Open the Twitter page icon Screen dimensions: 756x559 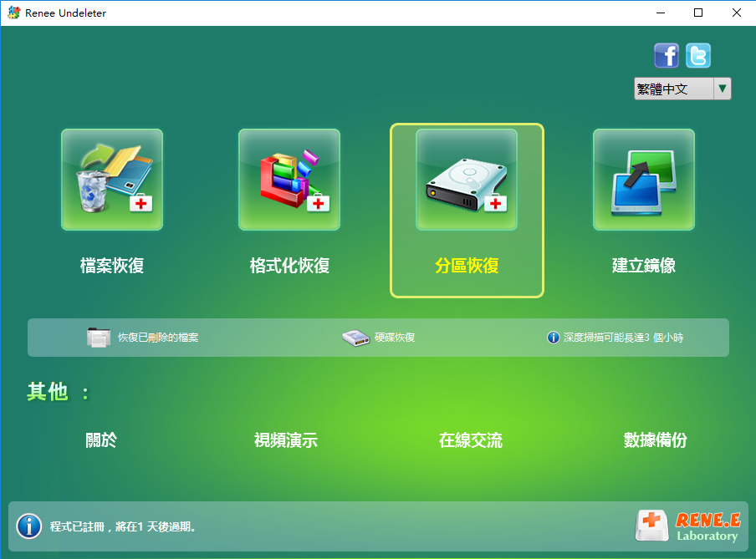click(698, 55)
